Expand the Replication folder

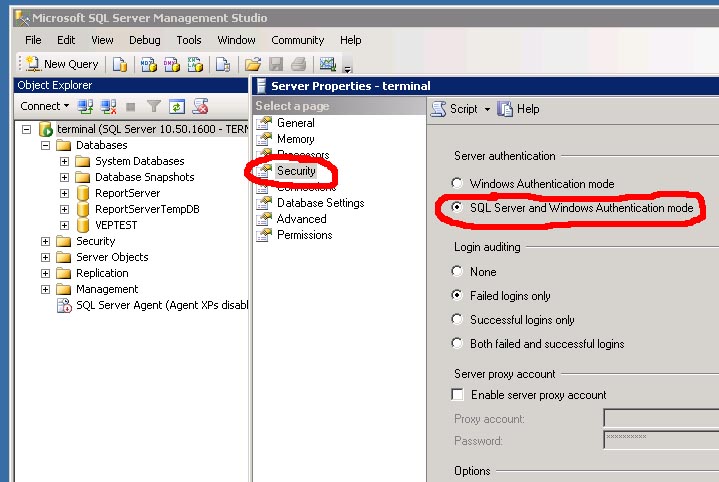45,274
